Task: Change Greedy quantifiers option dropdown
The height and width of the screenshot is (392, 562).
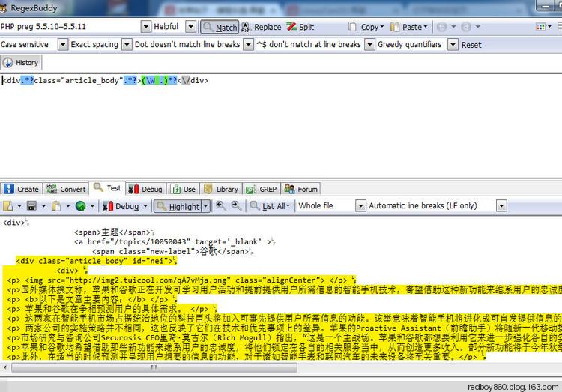Action: [453, 45]
